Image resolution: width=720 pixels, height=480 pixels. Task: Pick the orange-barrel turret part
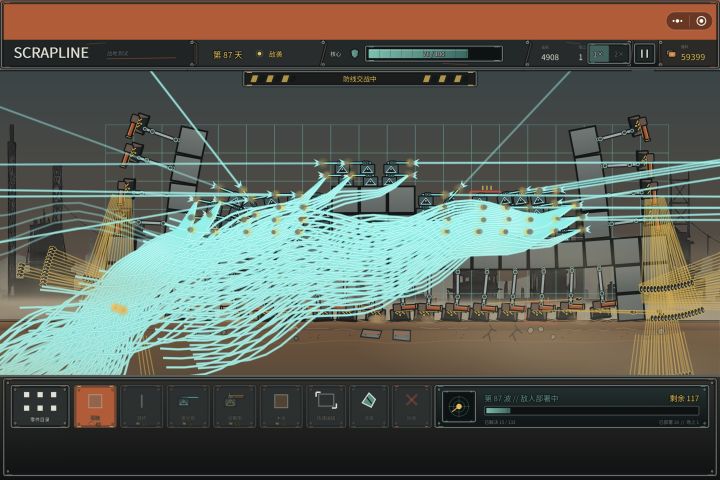pos(235,407)
